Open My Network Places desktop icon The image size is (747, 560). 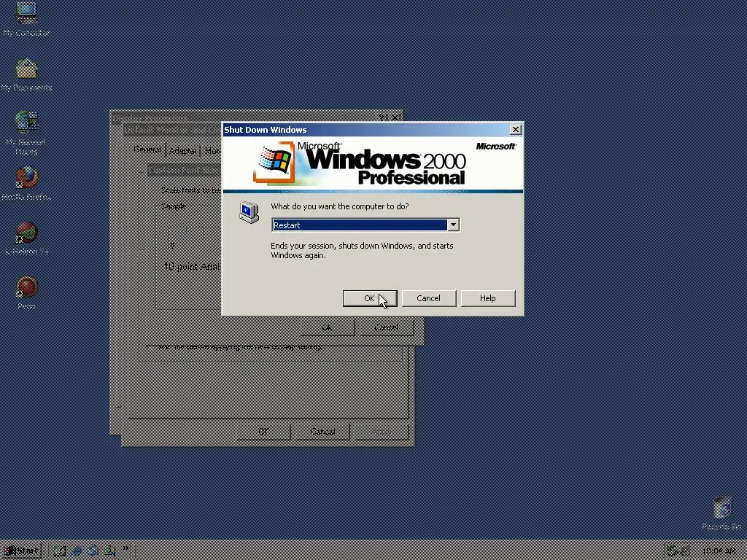pos(26,133)
